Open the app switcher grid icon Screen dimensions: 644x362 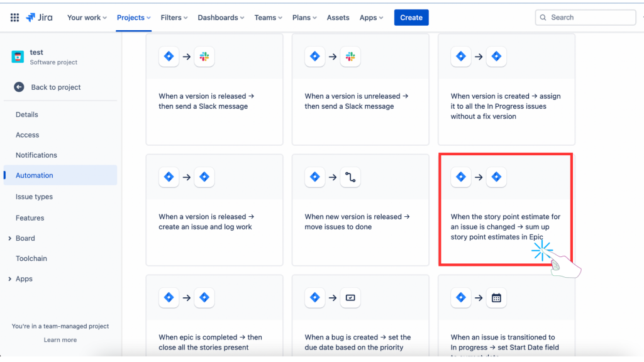coord(14,17)
